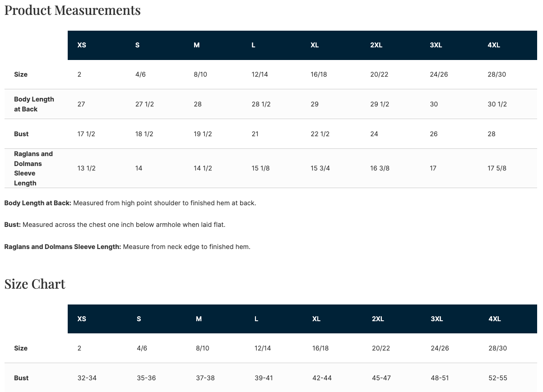The width and height of the screenshot is (543, 392).
Task: Click the bold Bust: definition text
Action: (13, 225)
